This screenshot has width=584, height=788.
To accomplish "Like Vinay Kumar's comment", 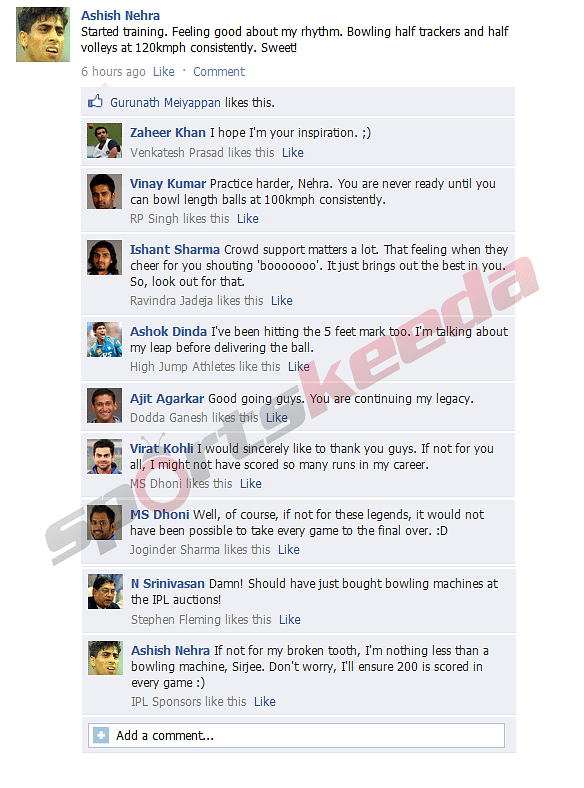I will click(248, 219).
